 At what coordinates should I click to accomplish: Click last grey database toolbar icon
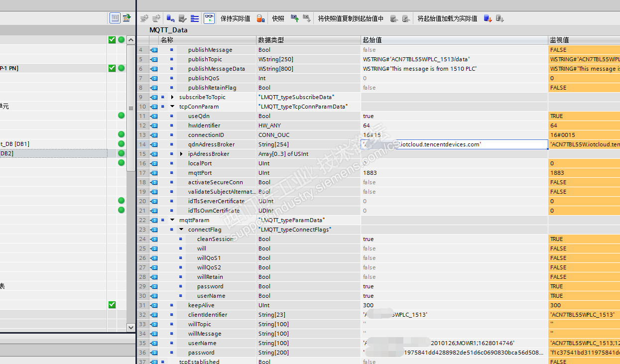click(x=499, y=18)
